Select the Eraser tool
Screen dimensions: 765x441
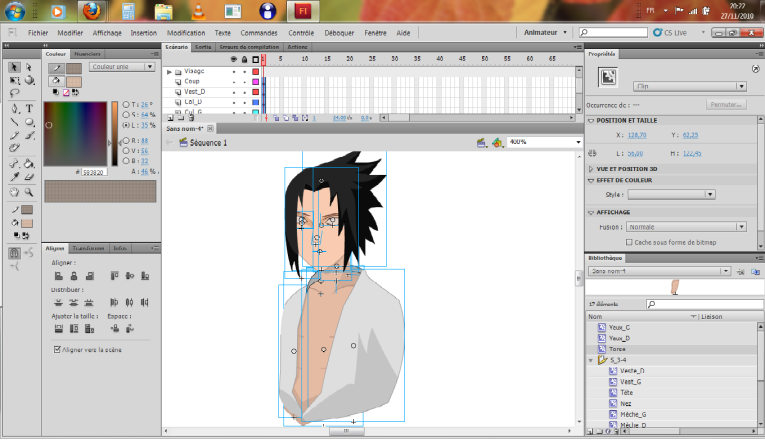coord(29,177)
